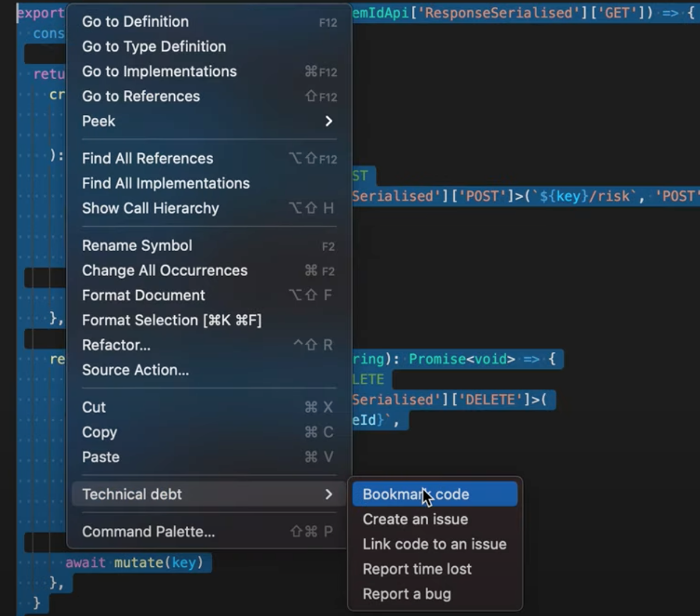Choose Source Action...
The image size is (700, 616).
(209, 370)
